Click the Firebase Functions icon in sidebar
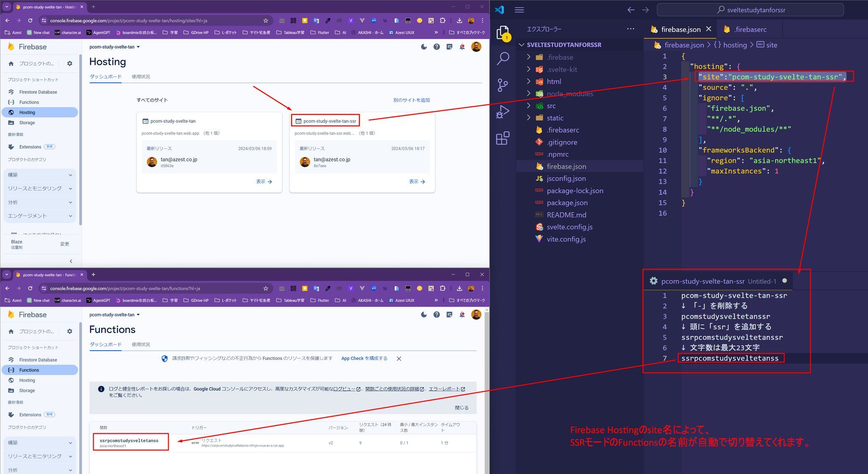Screen dimensions: 868x474 (x=13, y=370)
